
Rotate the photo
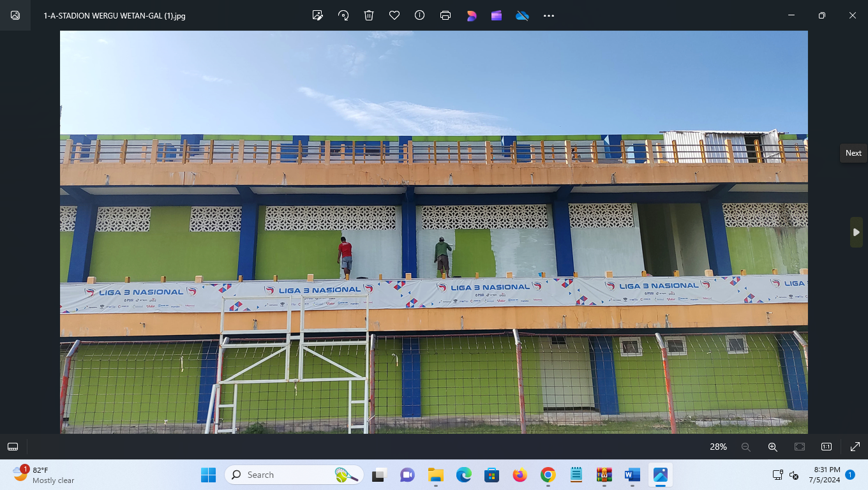(x=343, y=15)
